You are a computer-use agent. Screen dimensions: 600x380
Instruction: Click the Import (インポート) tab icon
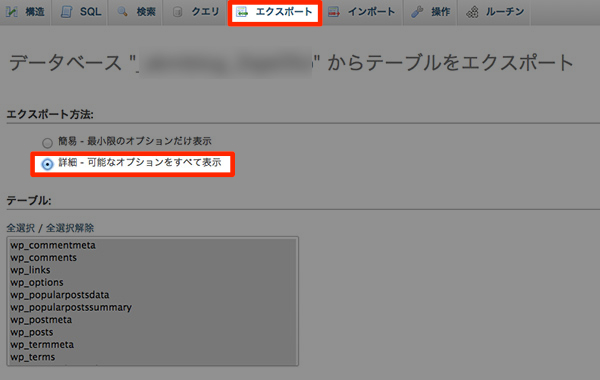334,12
